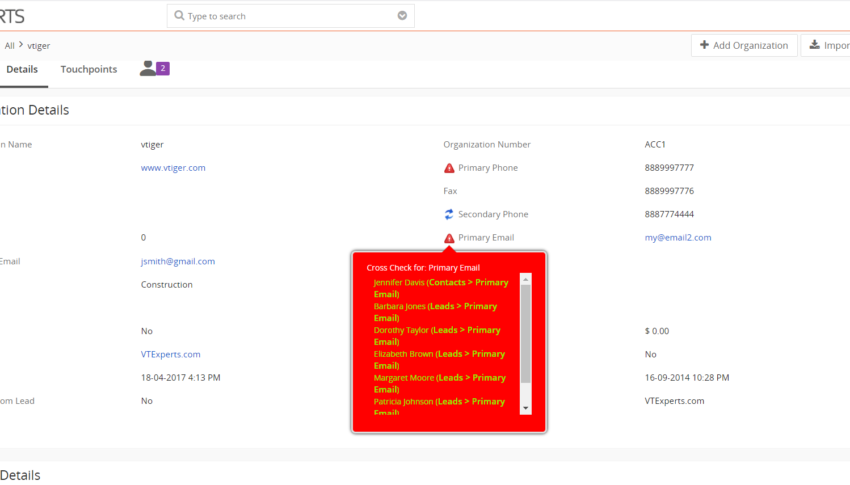Click the Cross Check for: Primary Email heading

(x=423, y=268)
